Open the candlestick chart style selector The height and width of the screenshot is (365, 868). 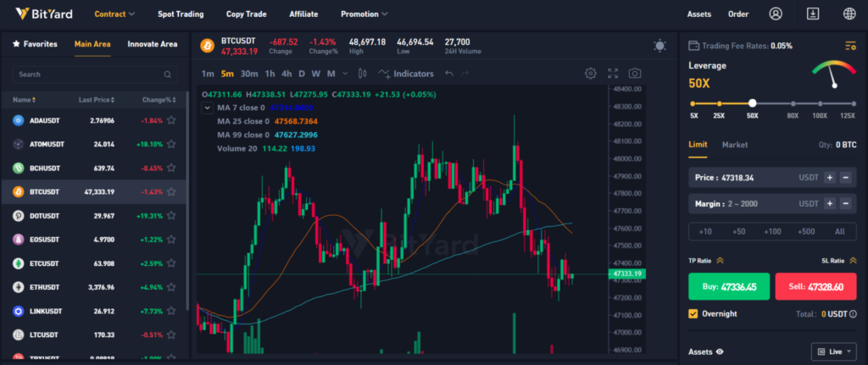(x=362, y=74)
